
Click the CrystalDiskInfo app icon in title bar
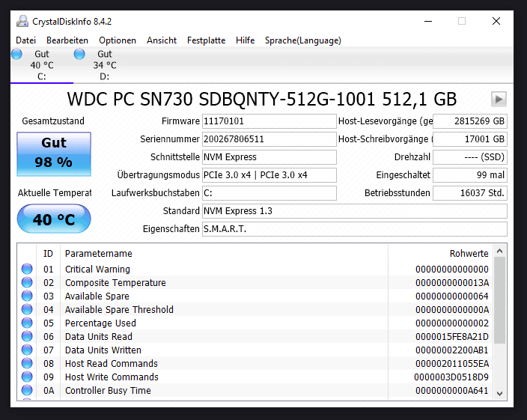point(22,21)
